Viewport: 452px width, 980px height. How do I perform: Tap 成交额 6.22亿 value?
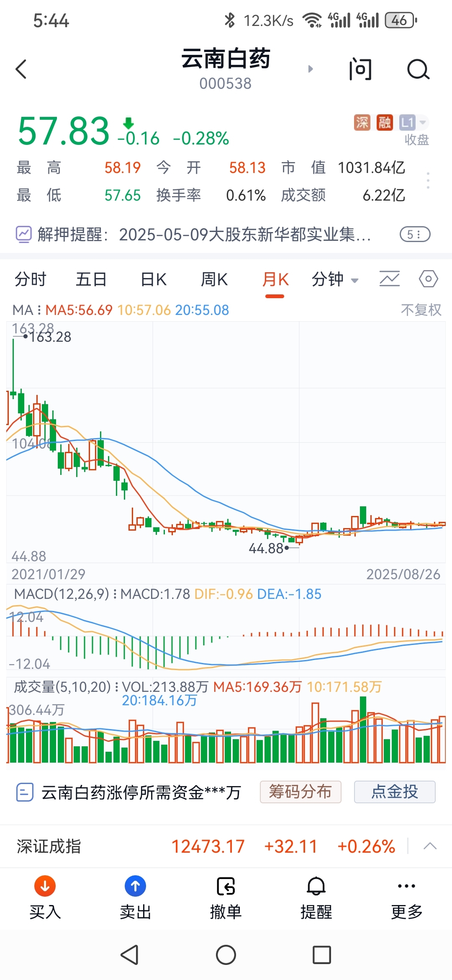pos(384,195)
